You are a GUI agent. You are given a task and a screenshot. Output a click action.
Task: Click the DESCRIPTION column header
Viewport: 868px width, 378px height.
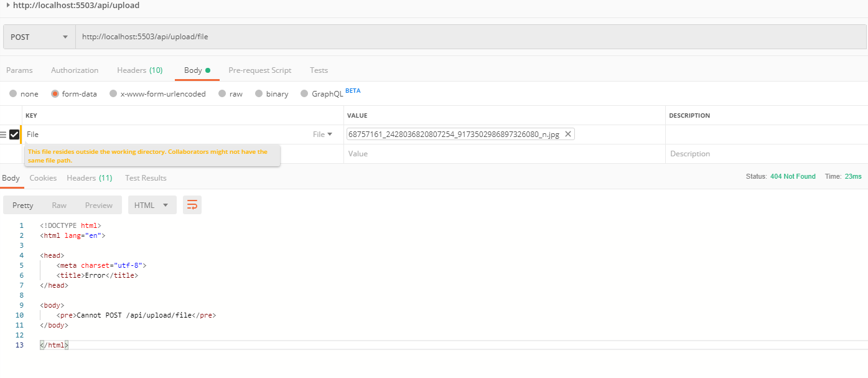coord(689,116)
